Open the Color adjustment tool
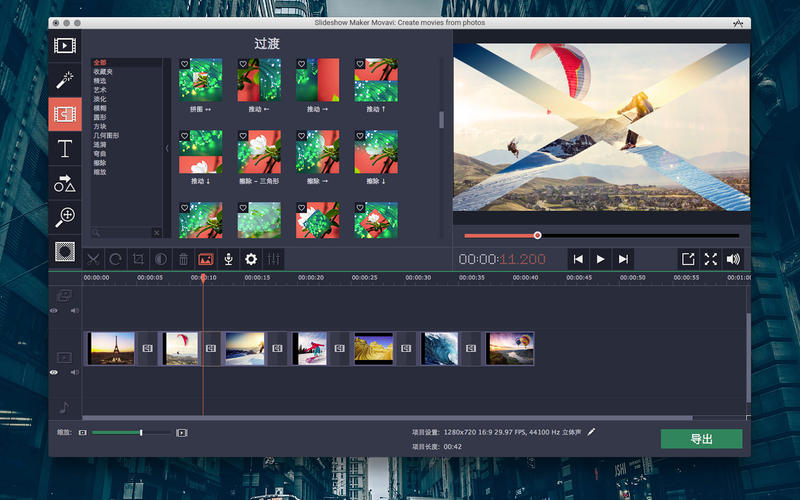800x500 pixels. click(x=161, y=259)
